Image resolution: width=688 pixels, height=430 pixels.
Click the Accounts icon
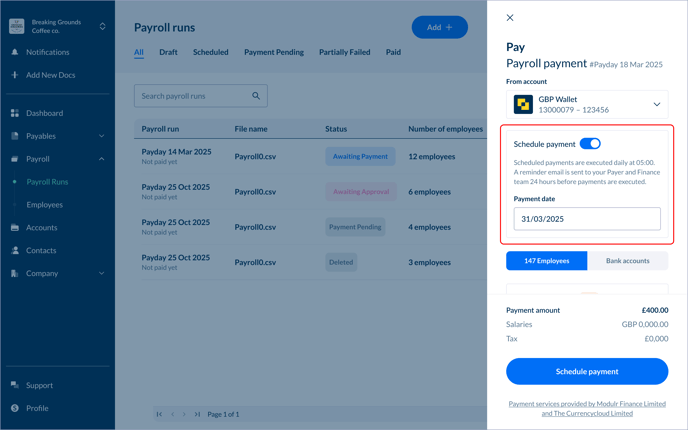14,228
